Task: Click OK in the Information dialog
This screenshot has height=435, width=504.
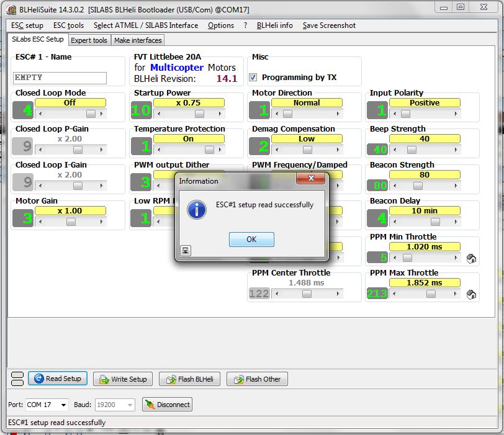Action: click(251, 240)
